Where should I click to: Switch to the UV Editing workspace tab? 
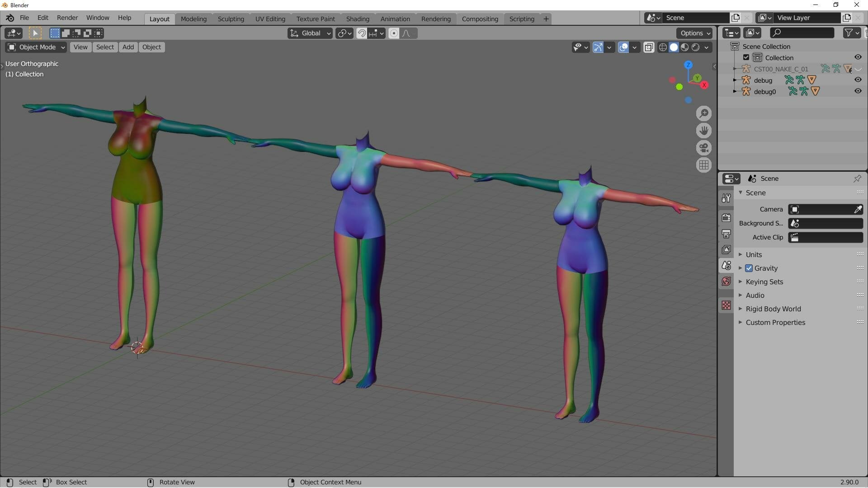(270, 19)
